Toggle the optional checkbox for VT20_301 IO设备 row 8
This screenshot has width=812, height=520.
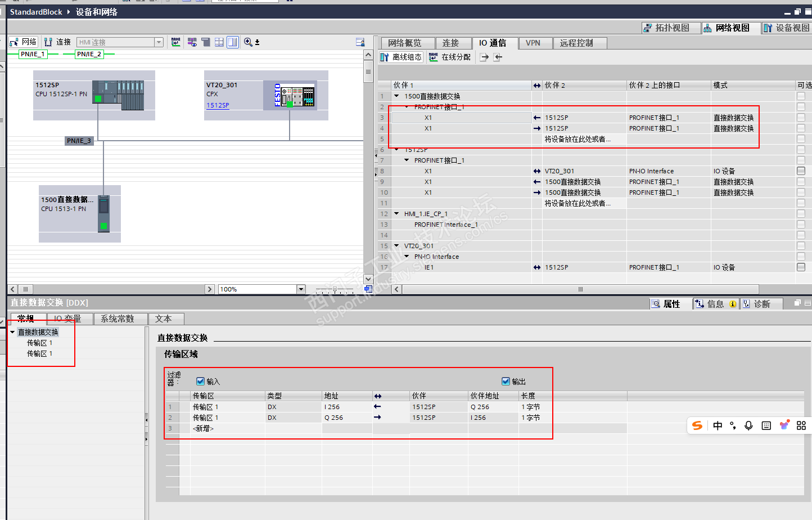coord(801,171)
